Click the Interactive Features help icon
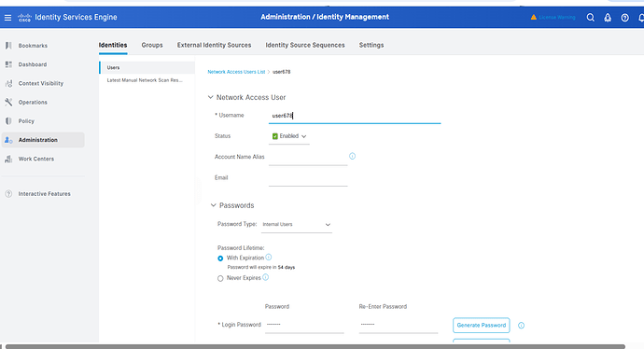644x349 pixels. pyautogui.click(x=8, y=194)
